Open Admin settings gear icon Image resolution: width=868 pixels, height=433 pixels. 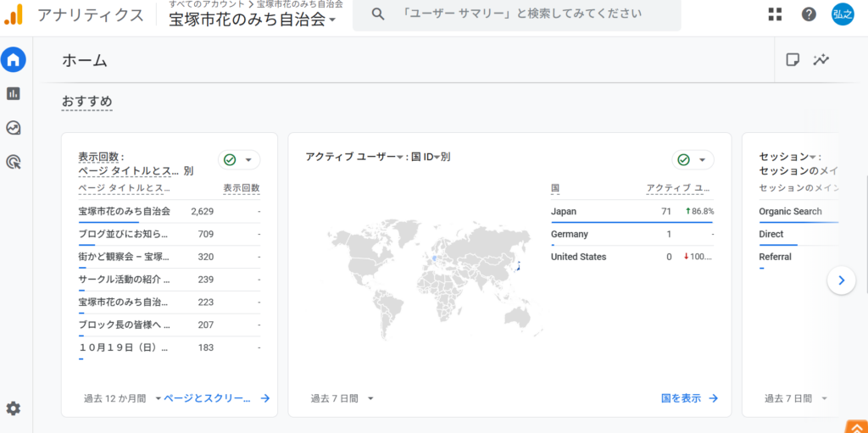coord(14,408)
